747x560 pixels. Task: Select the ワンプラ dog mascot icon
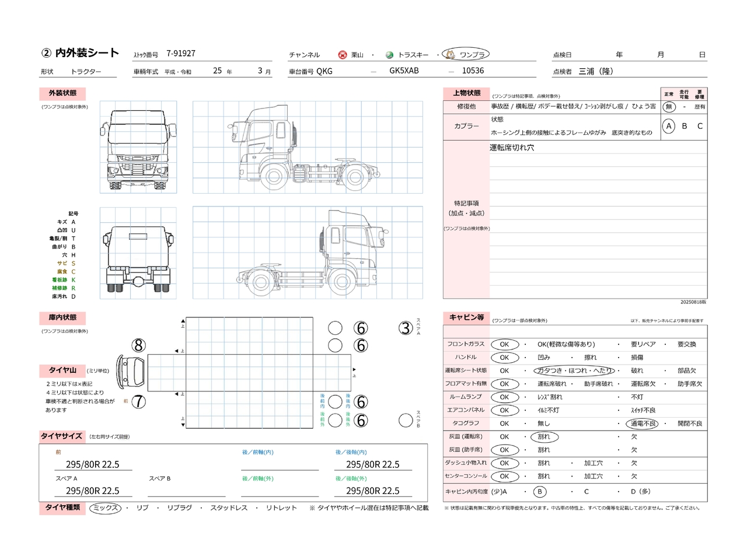click(x=451, y=54)
